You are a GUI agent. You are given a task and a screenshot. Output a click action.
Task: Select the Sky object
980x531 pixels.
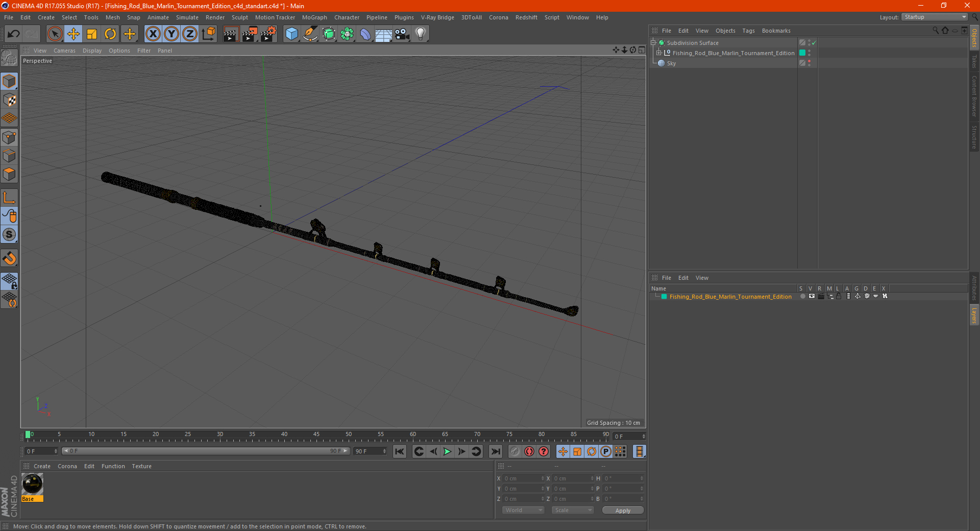pos(671,63)
